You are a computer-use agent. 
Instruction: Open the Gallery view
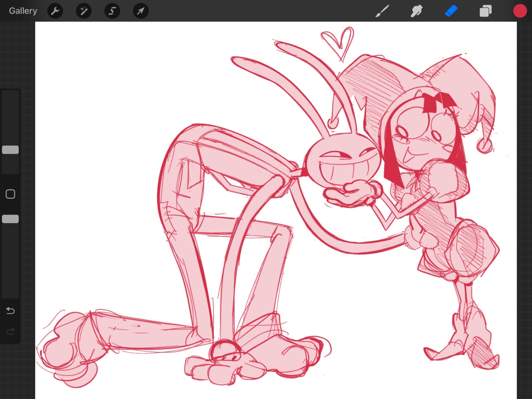[x=23, y=11]
